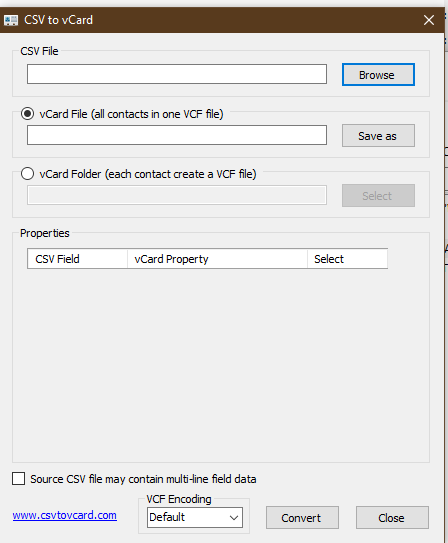Open the Save as dialog
The width and height of the screenshot is (448, 543).
378,135
